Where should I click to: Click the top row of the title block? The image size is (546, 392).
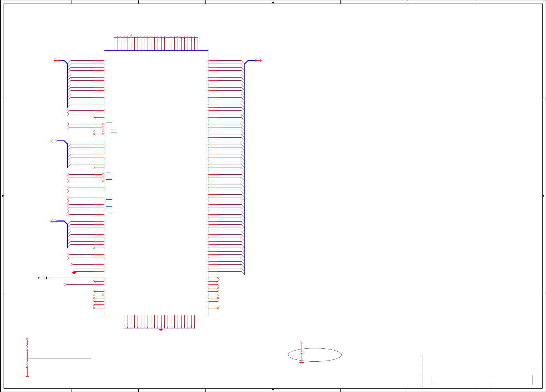(x=482, y=360)
